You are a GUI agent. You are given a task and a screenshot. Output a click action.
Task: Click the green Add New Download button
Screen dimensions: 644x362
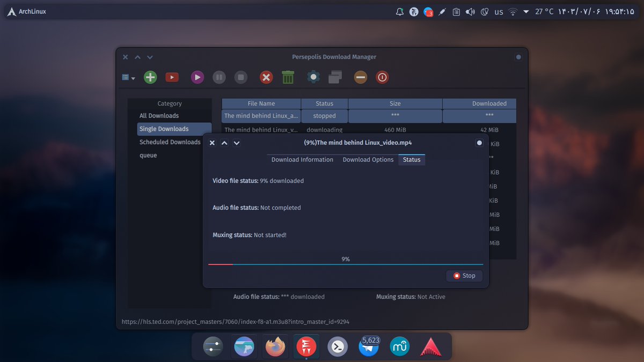tap(150, 77)
